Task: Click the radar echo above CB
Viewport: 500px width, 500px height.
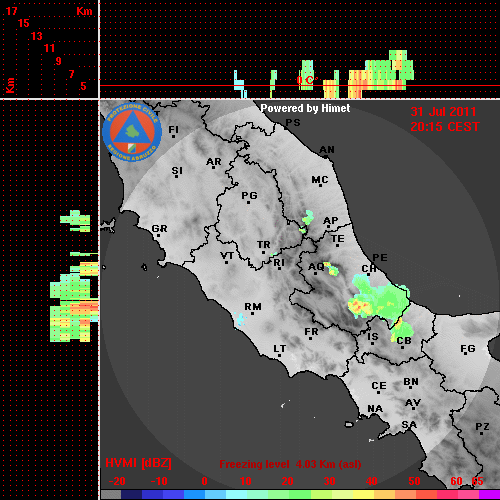Action: pyautogui.click(x=402, y=330)
